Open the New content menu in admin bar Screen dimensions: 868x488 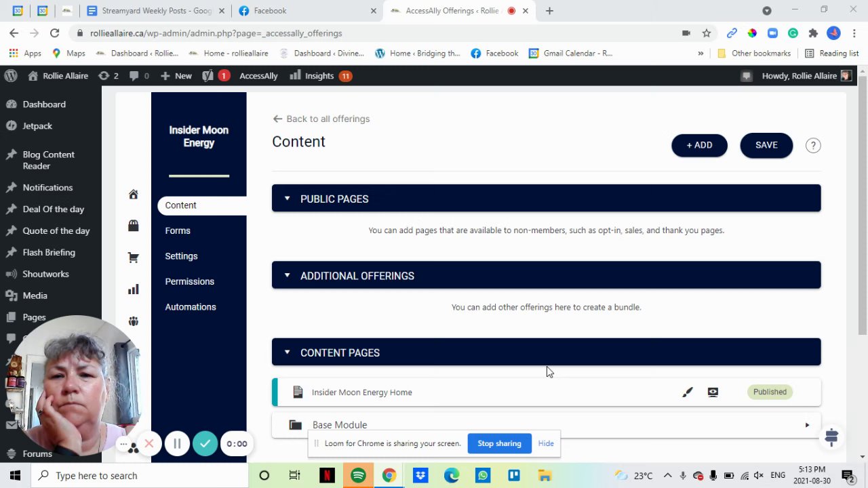tap(176, 76)
